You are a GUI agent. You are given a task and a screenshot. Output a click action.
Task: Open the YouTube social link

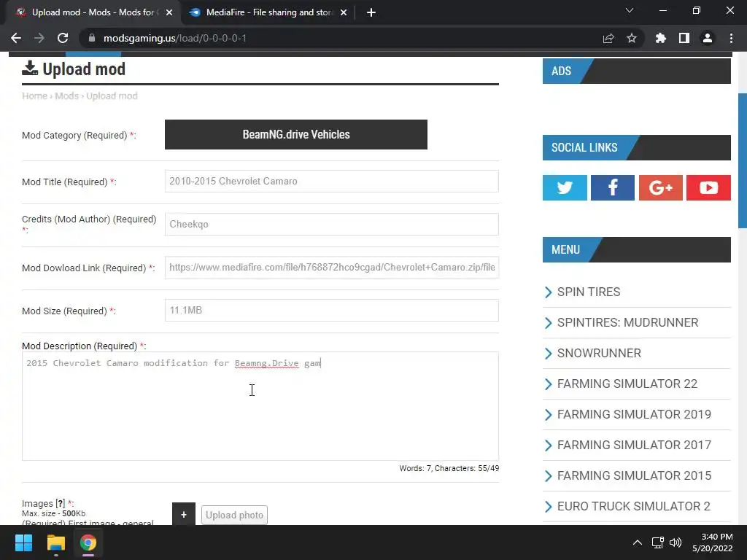(708, 187)
